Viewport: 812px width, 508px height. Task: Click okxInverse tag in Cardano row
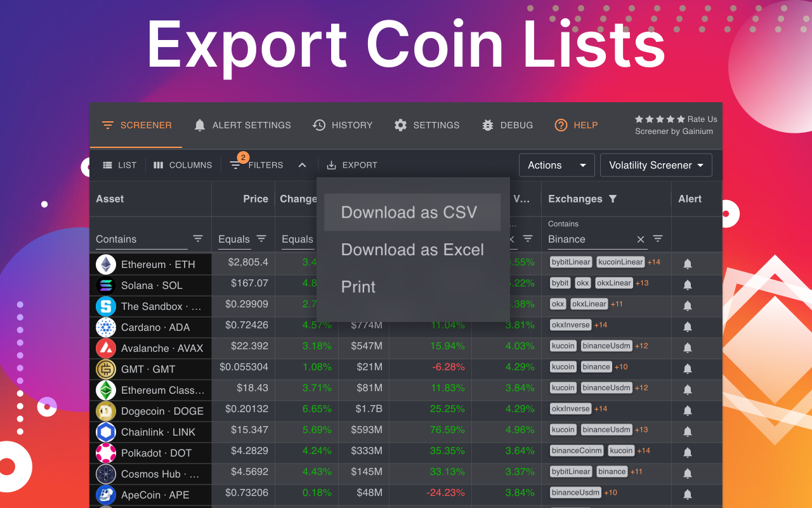point(571,324)
